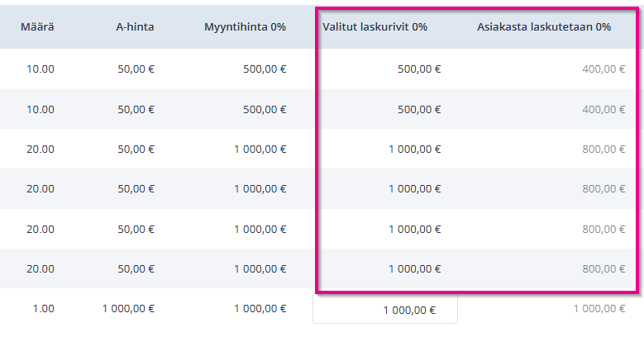Click the first row's 10.00 quantity

coord(41,69)
